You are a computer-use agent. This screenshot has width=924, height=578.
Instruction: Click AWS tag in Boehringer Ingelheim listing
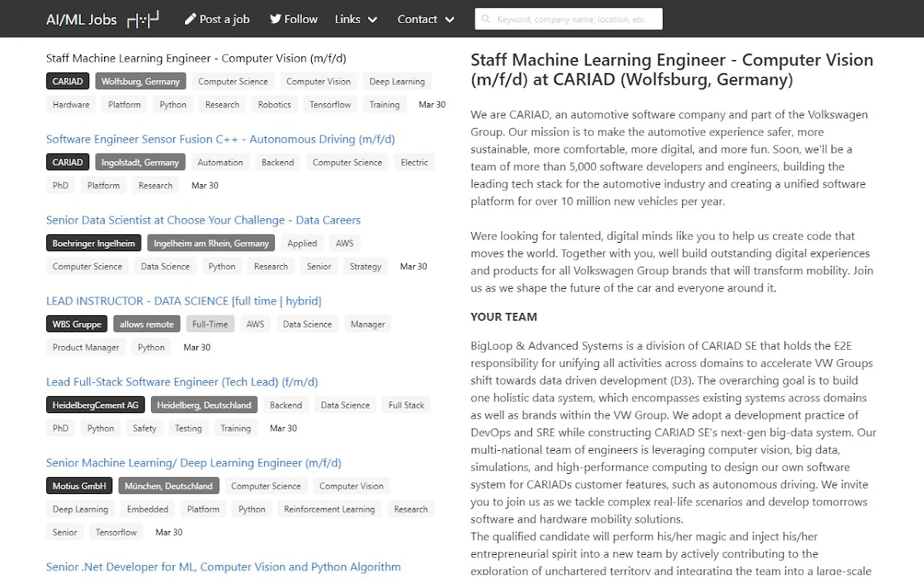(345, 244)
